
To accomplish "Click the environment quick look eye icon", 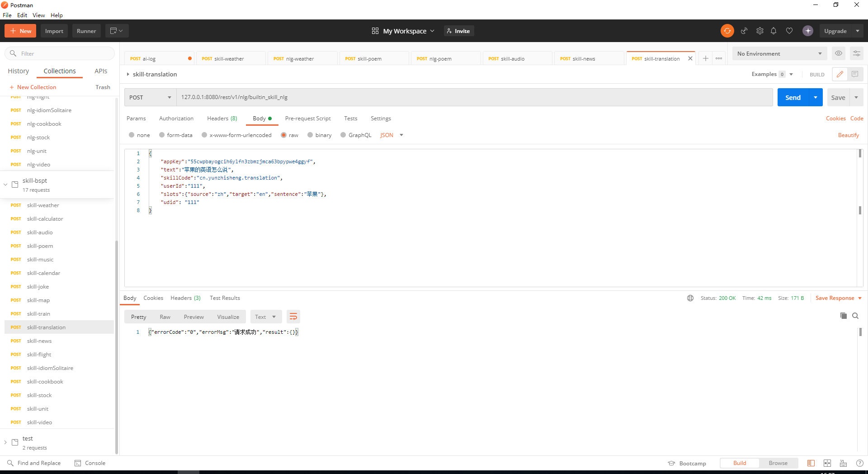I will (839, 53).
